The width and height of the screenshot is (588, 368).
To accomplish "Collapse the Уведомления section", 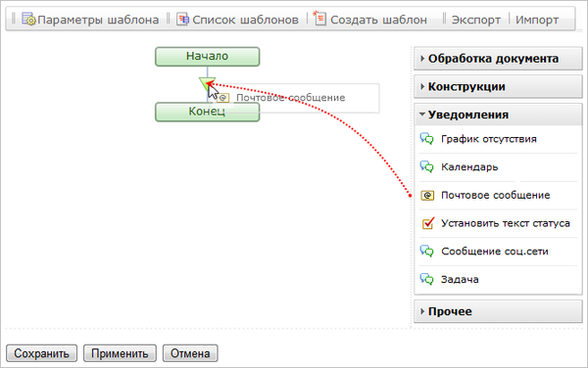I will tap(498, 115).
